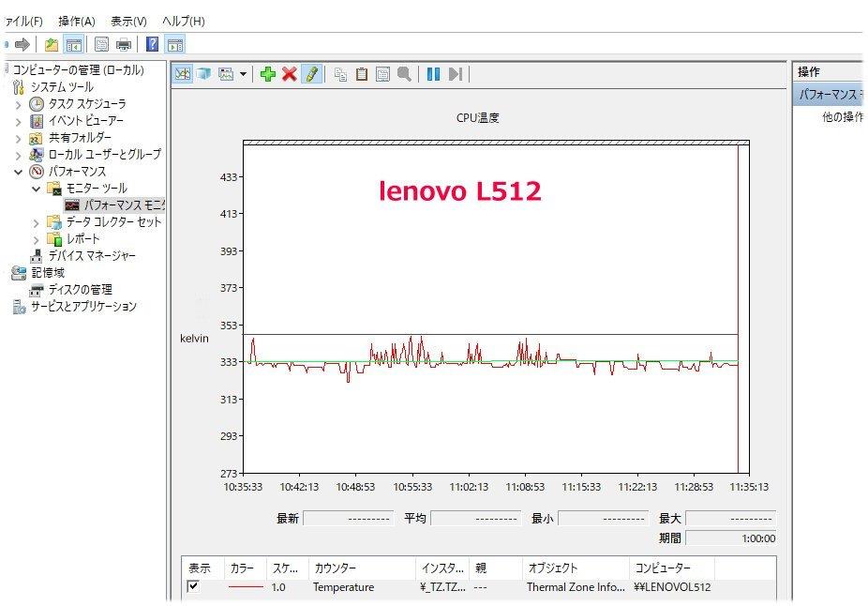Screen dimensions: 868x606
Task: Click the Temperature counter red color line
Action: (x=246, y=586)
